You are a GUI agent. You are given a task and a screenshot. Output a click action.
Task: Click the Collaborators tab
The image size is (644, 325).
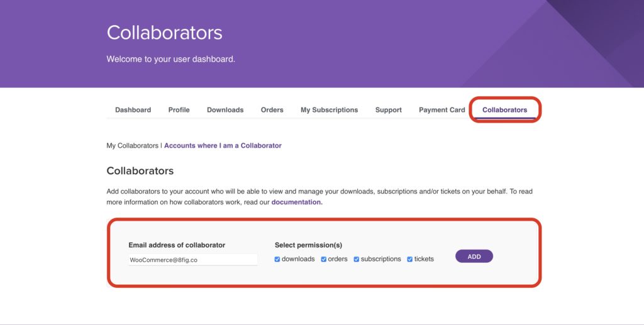(x=504, y=110)
